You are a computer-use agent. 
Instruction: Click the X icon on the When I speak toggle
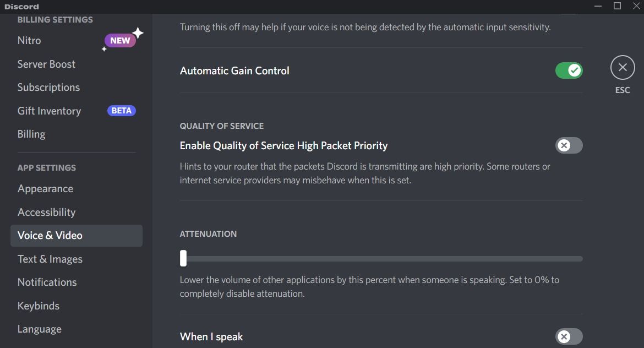tap(564, 336)
